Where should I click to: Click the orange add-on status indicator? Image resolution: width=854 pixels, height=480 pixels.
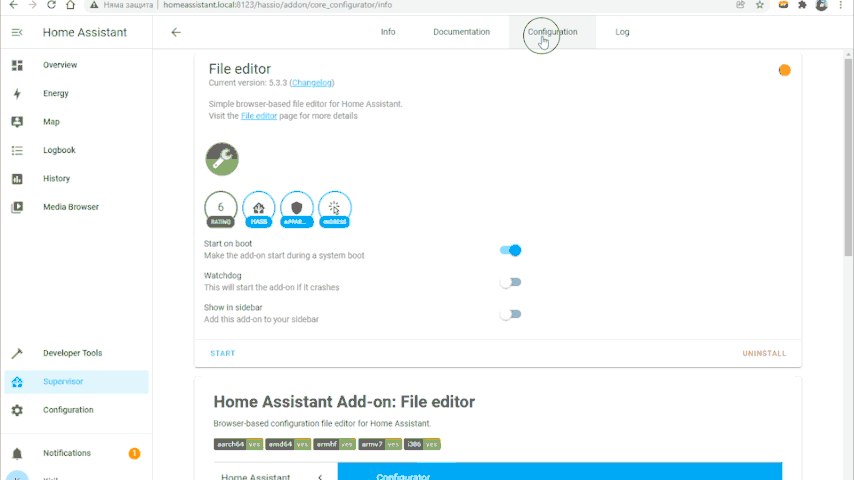pos(784,70)
